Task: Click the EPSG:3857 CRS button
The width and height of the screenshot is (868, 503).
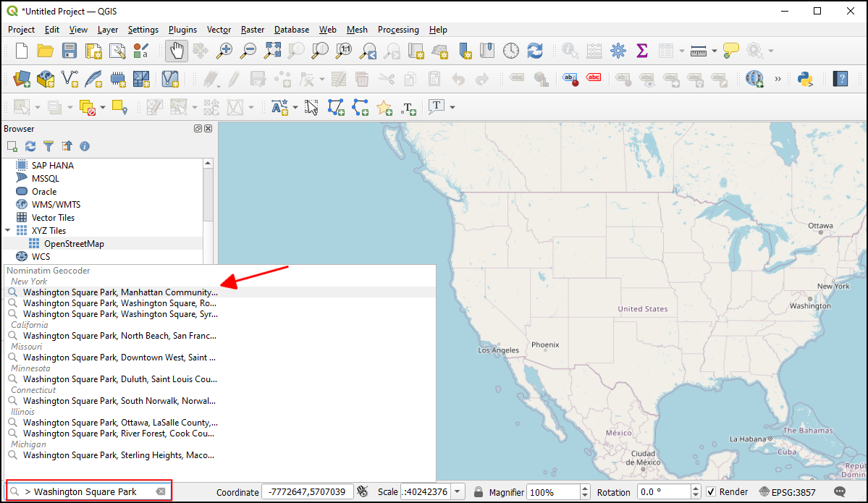Action: [788, 492]
